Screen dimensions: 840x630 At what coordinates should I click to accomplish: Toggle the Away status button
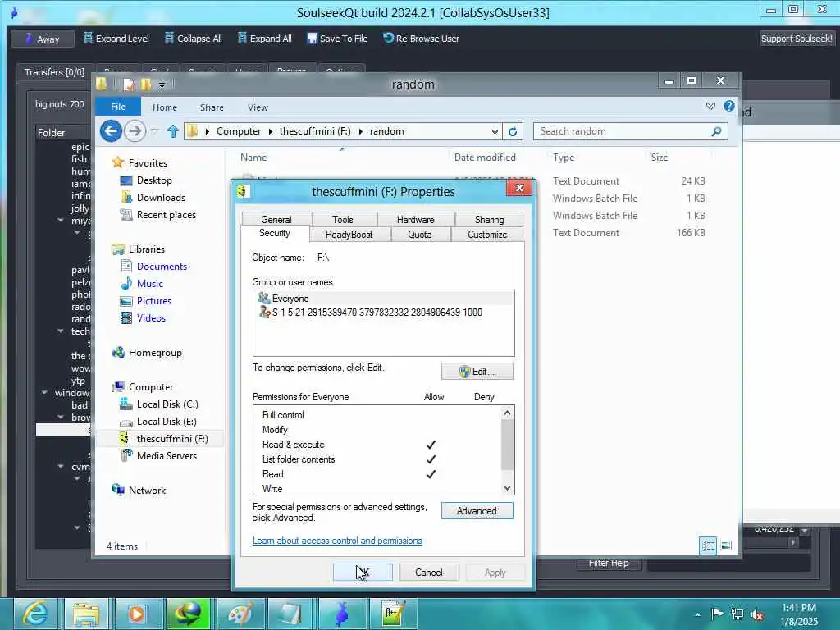[x=43, y=39]
